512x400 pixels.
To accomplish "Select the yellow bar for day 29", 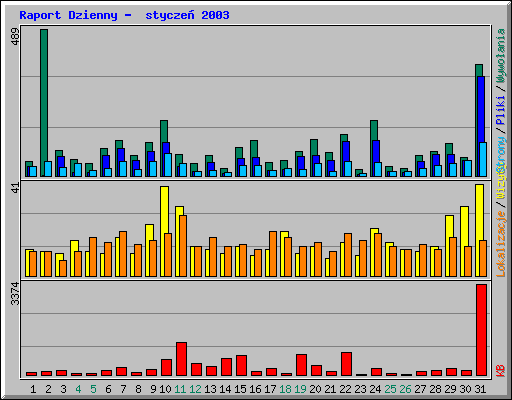I will (449, 227).
